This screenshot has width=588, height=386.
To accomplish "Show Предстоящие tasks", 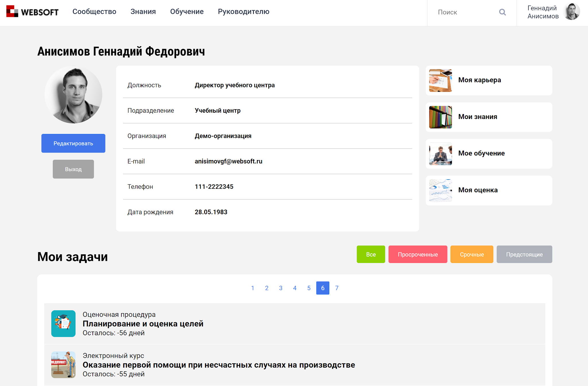I will pyautogui.click(x=524, y=254).
